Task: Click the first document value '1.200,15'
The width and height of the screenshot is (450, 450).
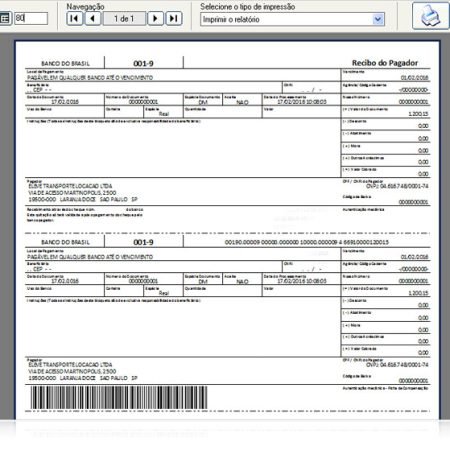Action: (418, 114)
